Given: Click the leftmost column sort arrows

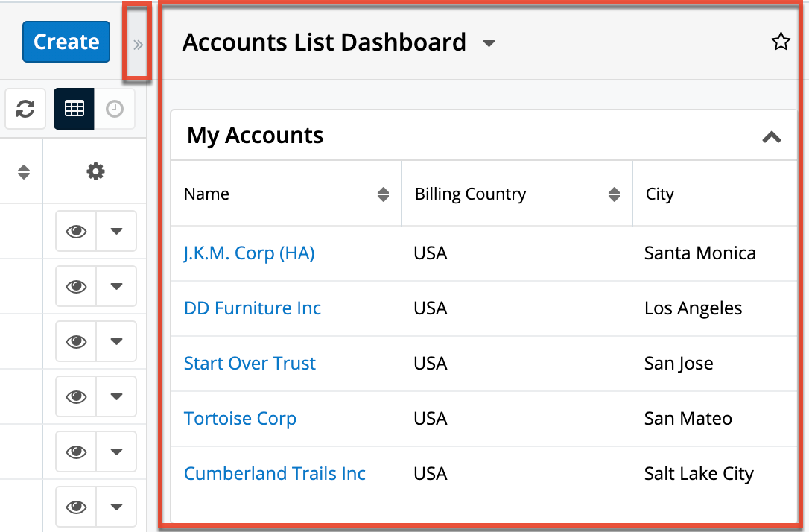Looking at the screenshot, I should tap(22, 171).
